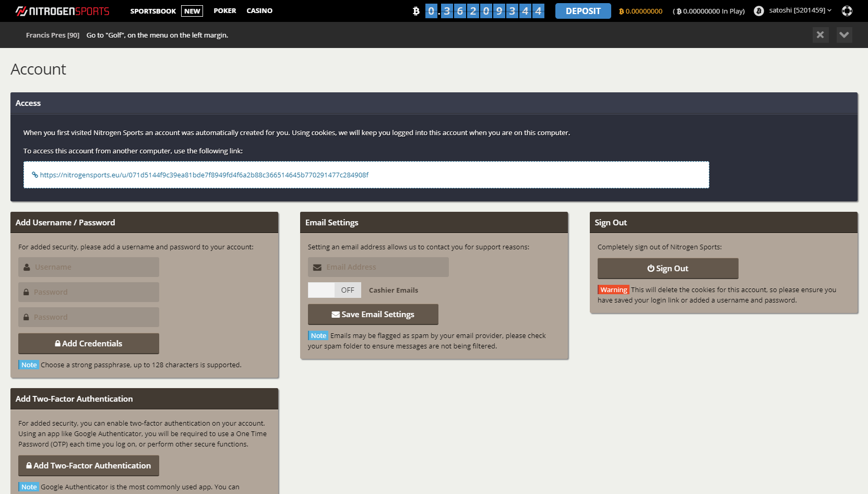Click the link icon beside the access URL
868x494 pixels.
pos(35,175)
